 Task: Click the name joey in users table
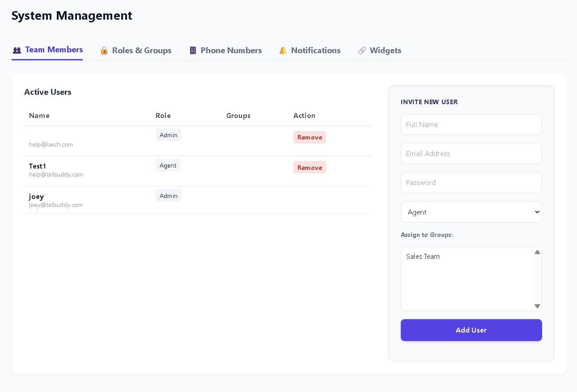(x=36, y=197)
